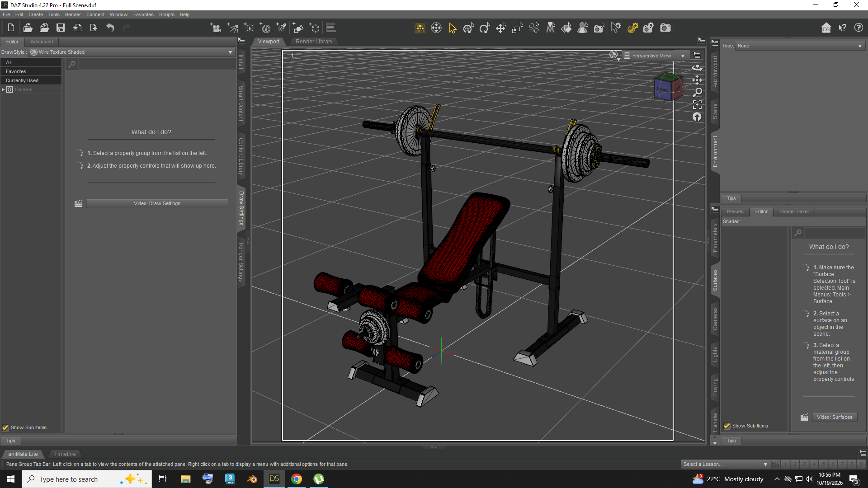The width and height of the screenshot is (868, 488).
Task: Open the Shader Baker tab
Action: pyautogui.click(x=794, y=211)
